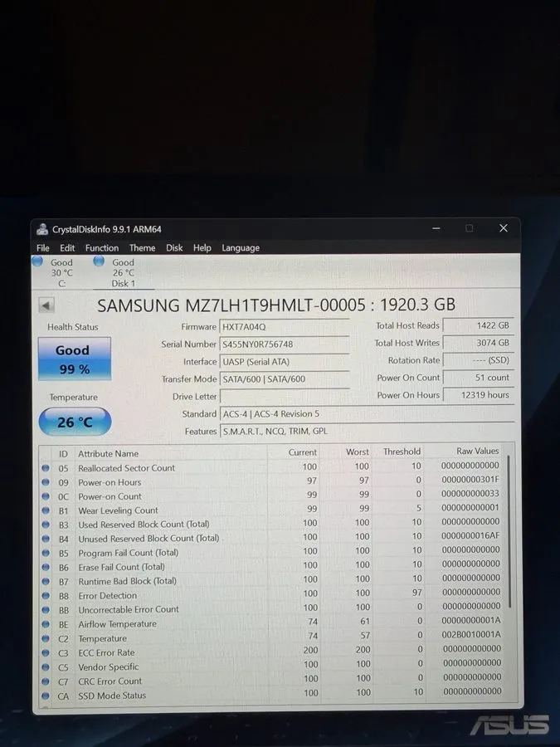Click status dot for Power-on Hours row
Image resolution: width=560 pixels, height=747 pixels.
pos(46,482)
